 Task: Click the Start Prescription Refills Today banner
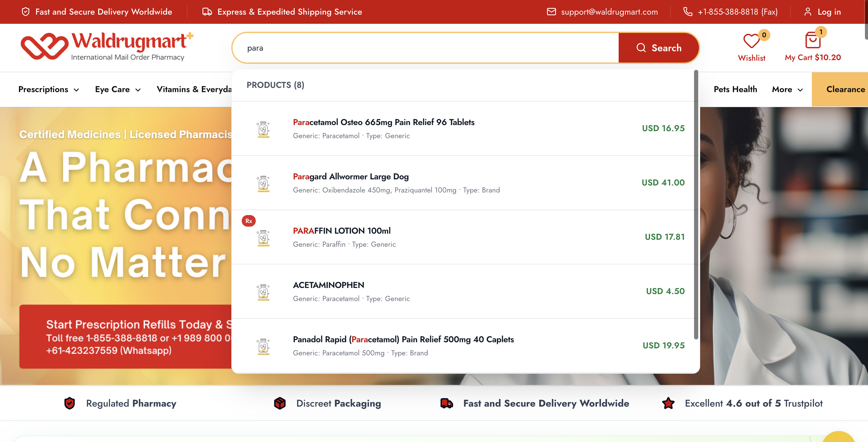(125, 336)
